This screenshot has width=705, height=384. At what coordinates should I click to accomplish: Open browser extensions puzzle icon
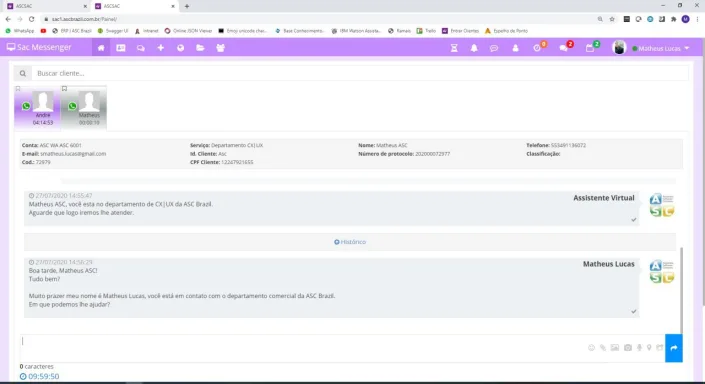[x=674, y=19]
